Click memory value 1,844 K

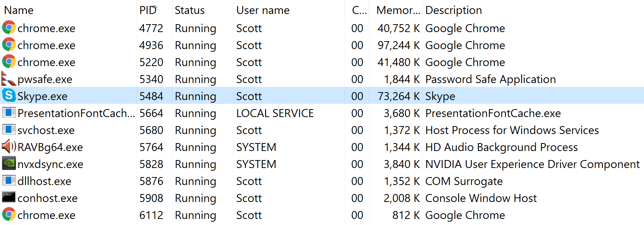click(x=402, y=79)
